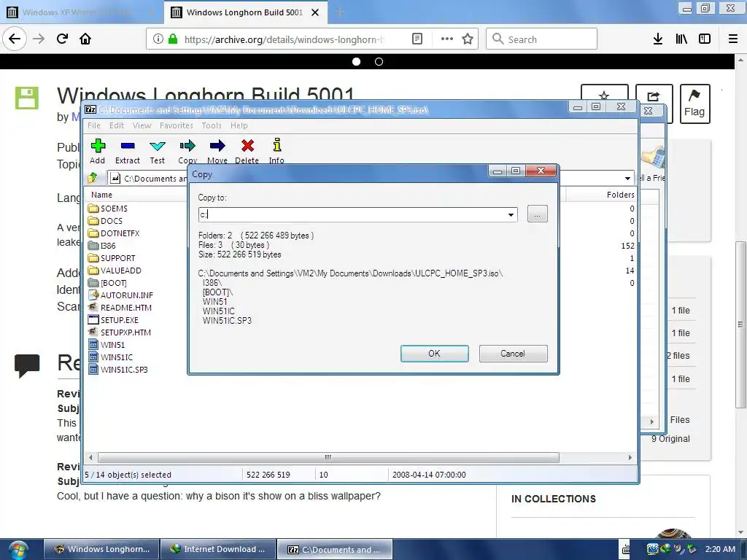Open the File menu in 7-Zip
747x560 pixels.
pos(94,125)
